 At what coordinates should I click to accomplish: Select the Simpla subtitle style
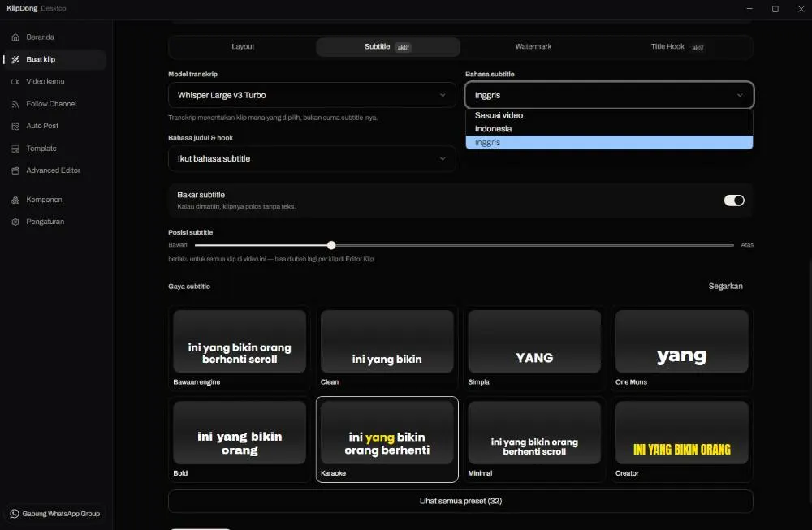(534, 348)
